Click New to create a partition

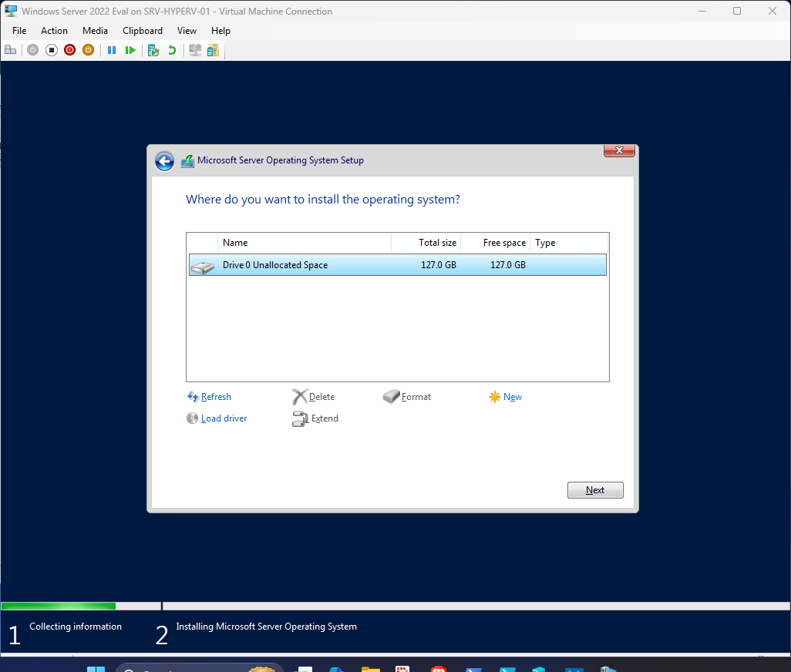pyautogui.click(x=510, y=396)
